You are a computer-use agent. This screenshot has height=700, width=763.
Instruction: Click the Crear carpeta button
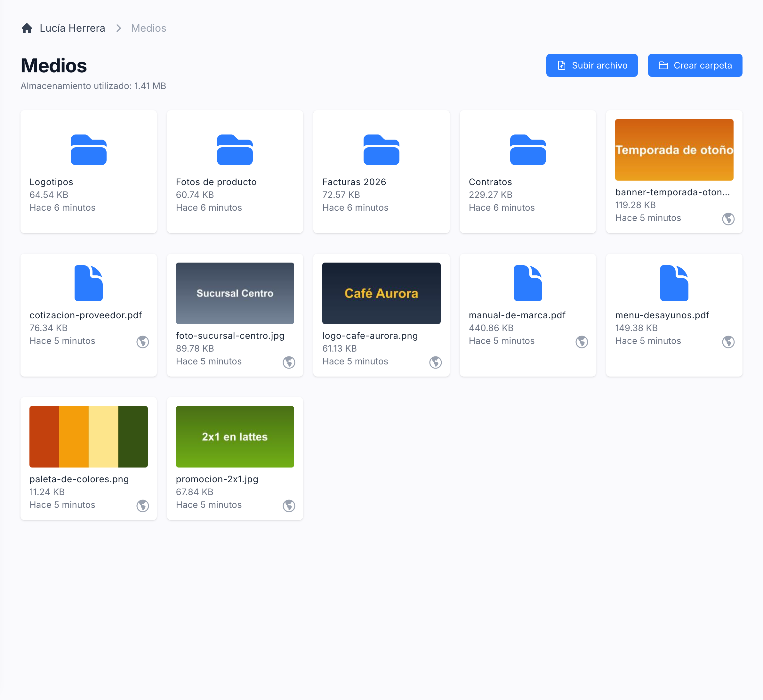tap(695, 66)
